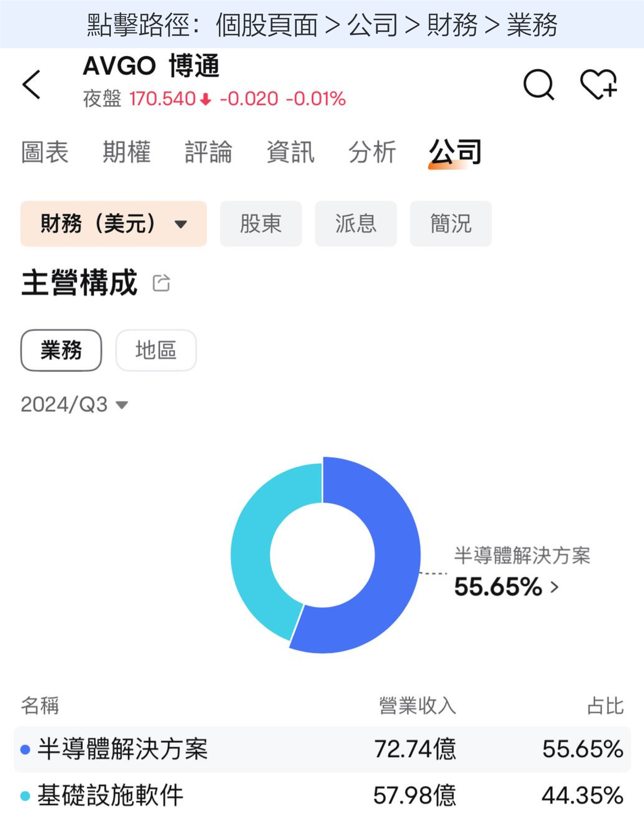The height and width of the screenshot is (832, 644).
Task: Click the 股東 button
Action: [x=261, y=224]
